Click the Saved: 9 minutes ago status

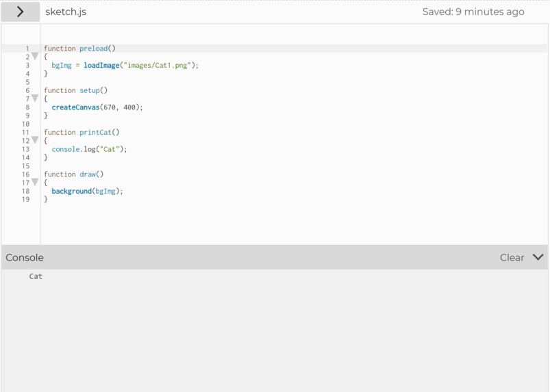473,12
